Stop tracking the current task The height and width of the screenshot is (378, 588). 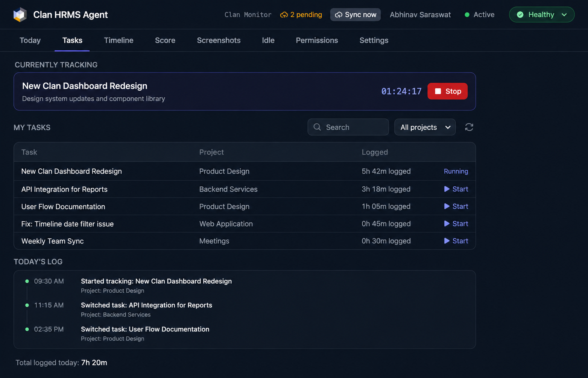pyautogui.click(x=447, y=91)
